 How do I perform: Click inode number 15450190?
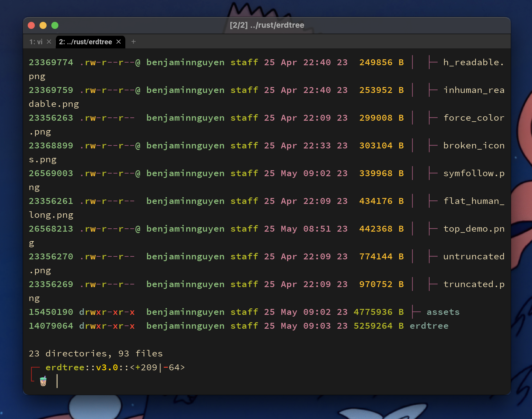coord(51,312)
